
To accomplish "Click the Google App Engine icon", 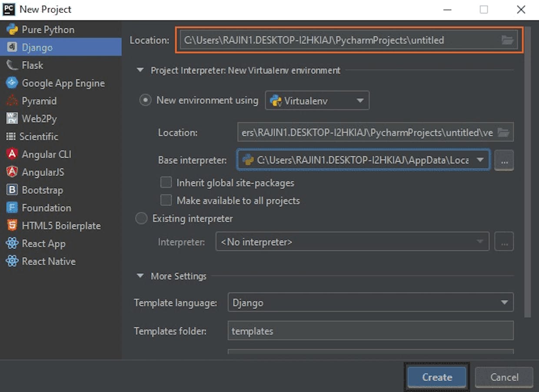I will click(12, 83).
